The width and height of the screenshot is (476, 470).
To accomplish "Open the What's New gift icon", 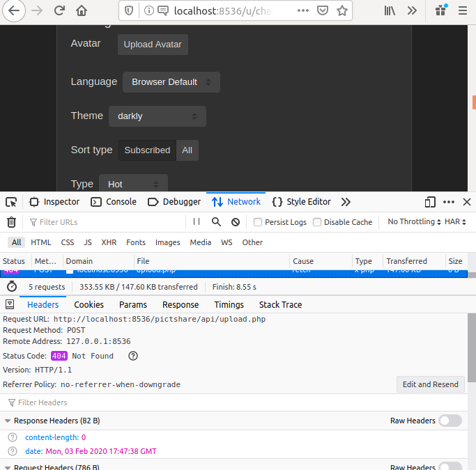I will (x=440, y=10).
